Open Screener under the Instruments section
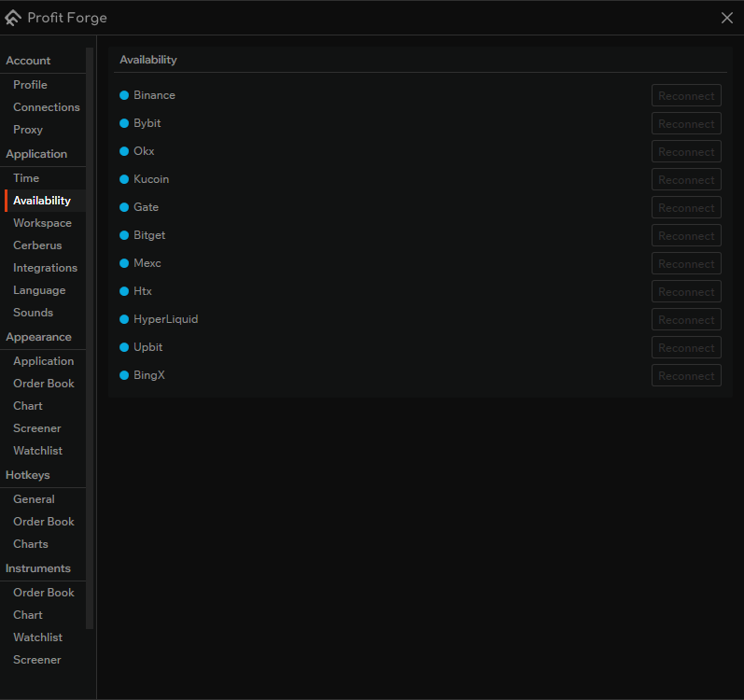 [x=43, y=660]
